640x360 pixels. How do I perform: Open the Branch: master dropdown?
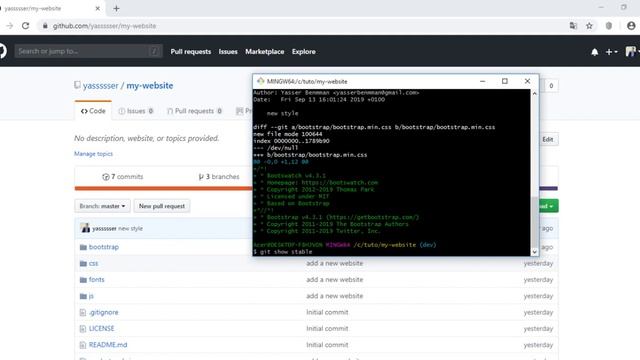[102, 206]
